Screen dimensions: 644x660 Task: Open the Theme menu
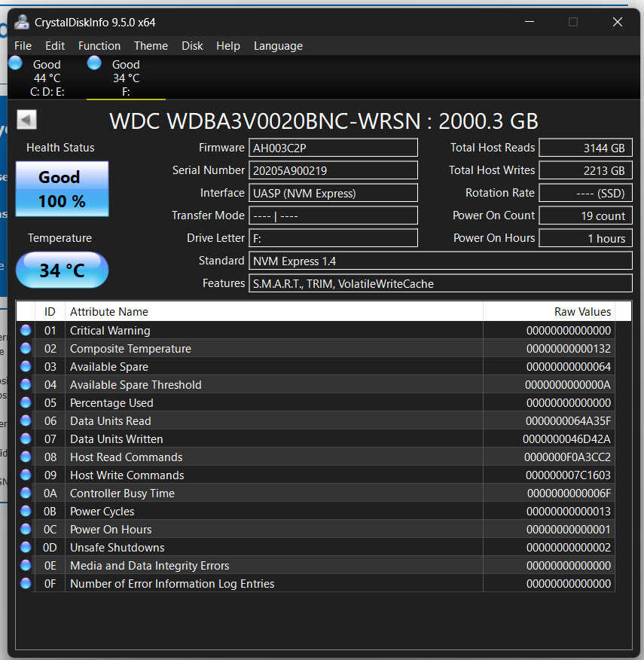point(151,45)
